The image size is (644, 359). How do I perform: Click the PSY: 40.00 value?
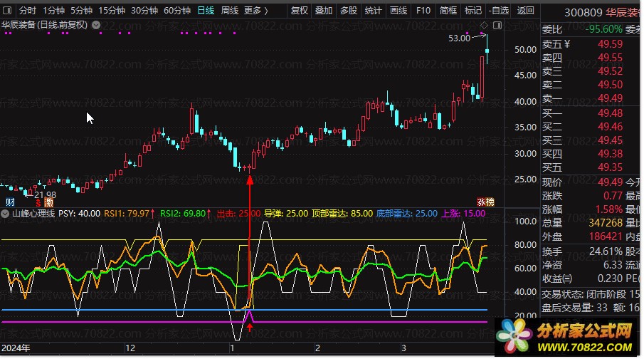(x=79, y=214)
